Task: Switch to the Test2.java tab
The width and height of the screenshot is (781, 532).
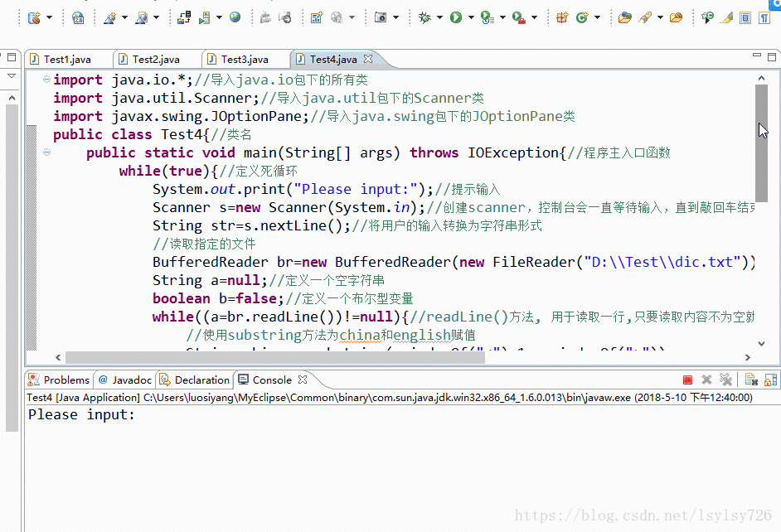Action: pyautogui.click(x=156, y=59)
